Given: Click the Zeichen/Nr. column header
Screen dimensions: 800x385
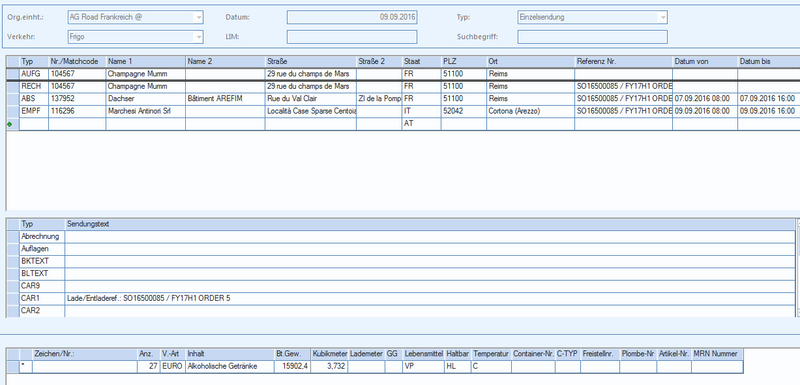Looking at the screenshot, I should pyautogui.click(x=85, y=354).
